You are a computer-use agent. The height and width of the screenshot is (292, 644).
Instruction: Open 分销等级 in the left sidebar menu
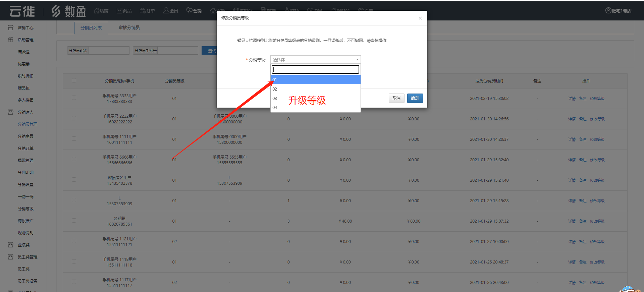click(25, 209)
